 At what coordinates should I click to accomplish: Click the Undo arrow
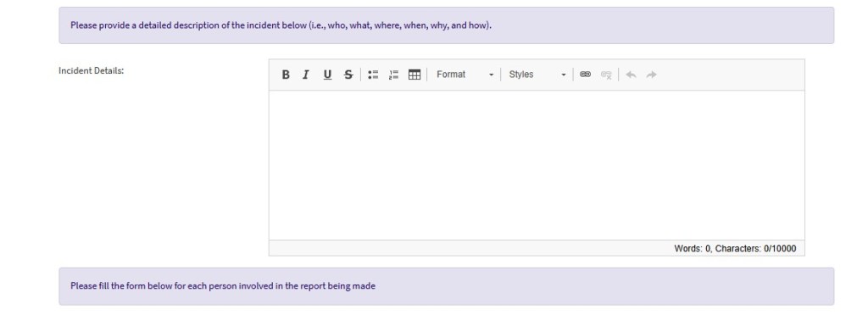click(631, 75)
